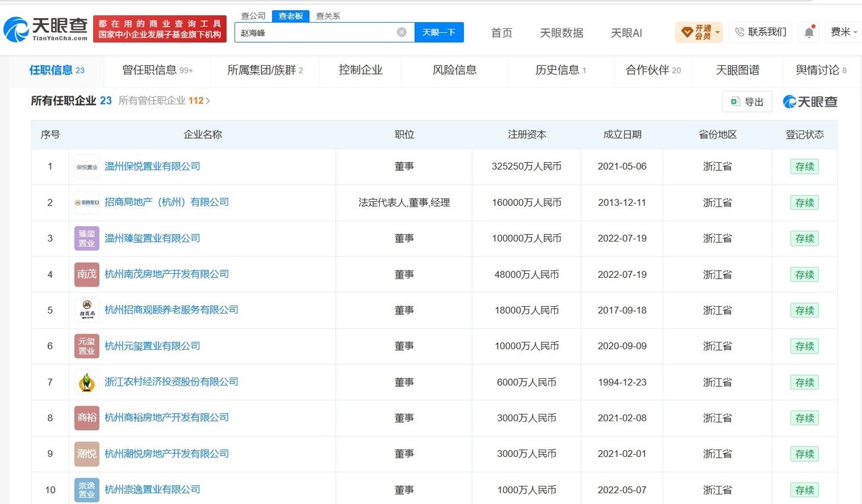
Task: Open the 控制企业 tab
Action: click(360, 70)
